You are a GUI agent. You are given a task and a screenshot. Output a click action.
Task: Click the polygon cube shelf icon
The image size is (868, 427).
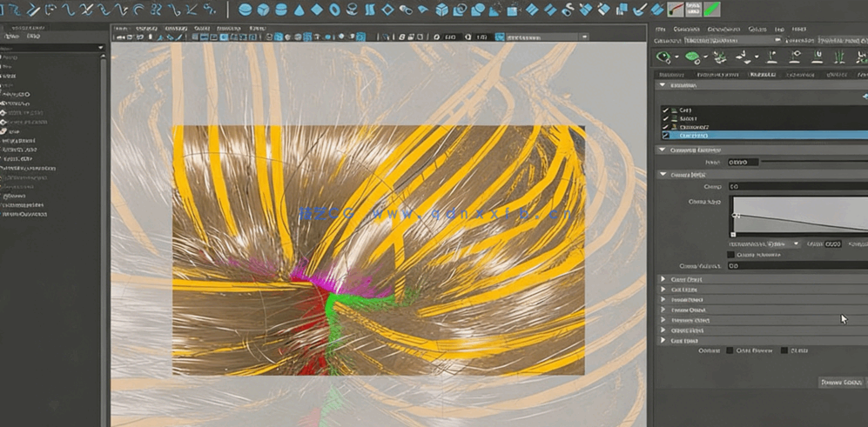[x=264, y=10]
